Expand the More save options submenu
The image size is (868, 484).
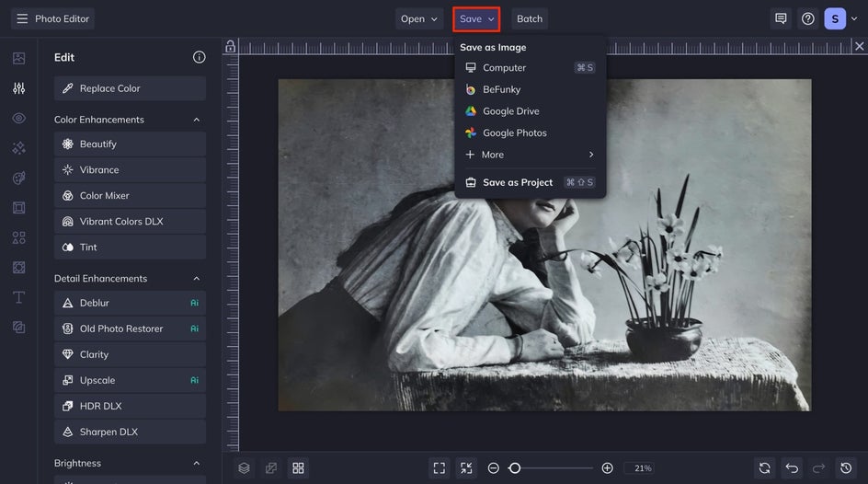531,155
